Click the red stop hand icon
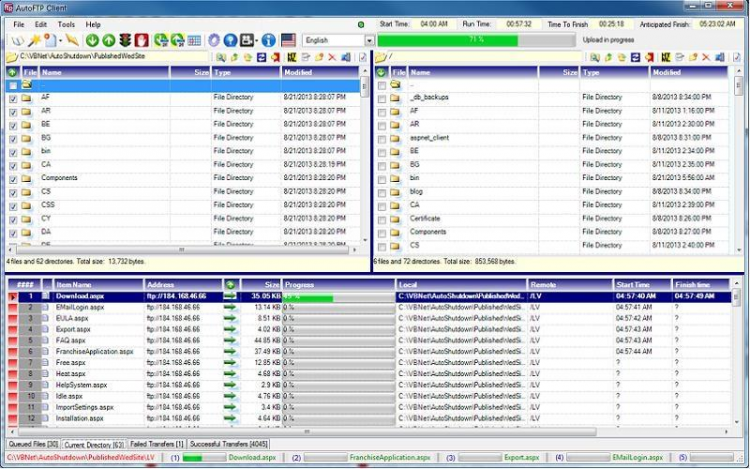Image resolution: width=750 pixels, height=469 pixels. point(141,40)
